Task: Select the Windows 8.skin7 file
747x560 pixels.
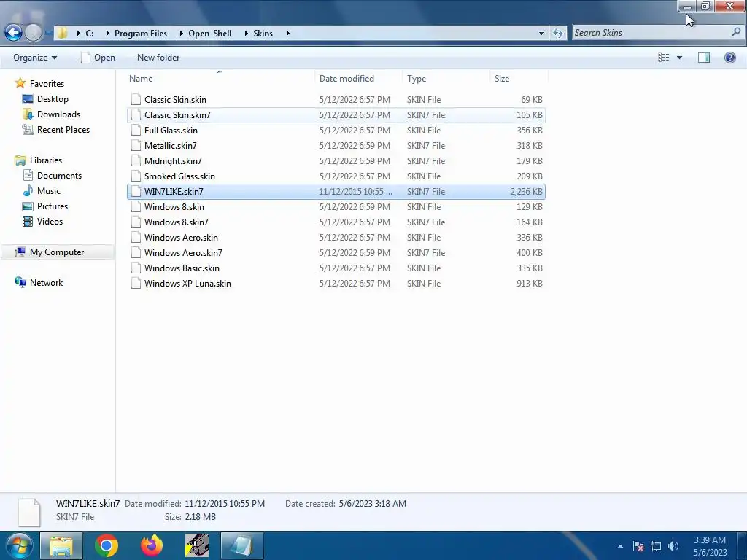Action: coord(336,222)
